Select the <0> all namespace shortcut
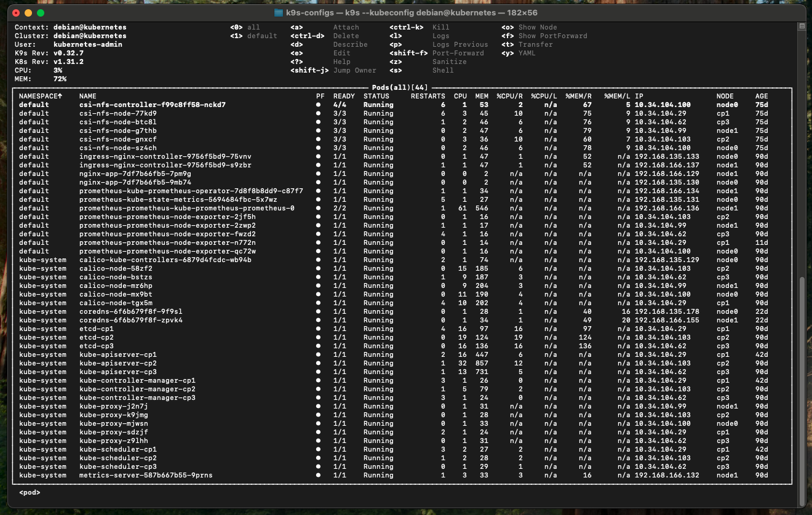The image size is (812, 515). click(x=245, y=28)
